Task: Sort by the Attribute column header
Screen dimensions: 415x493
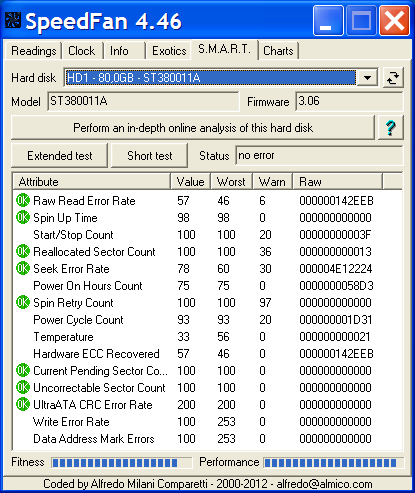Action: pyautogui.click(x=92, y=182)
